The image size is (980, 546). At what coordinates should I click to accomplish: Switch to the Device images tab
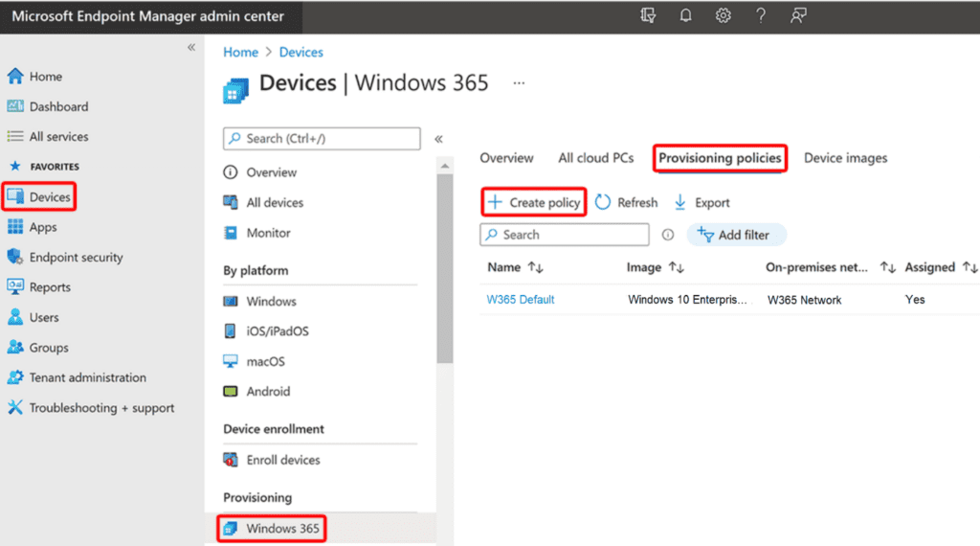pyautogui.click(x=845, y=158)
